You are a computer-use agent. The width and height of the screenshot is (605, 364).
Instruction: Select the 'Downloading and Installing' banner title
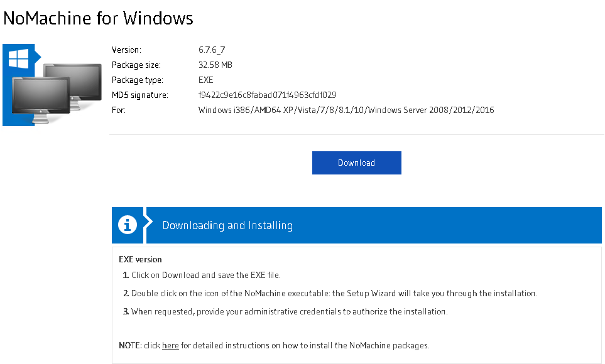(x=227, y=225)
